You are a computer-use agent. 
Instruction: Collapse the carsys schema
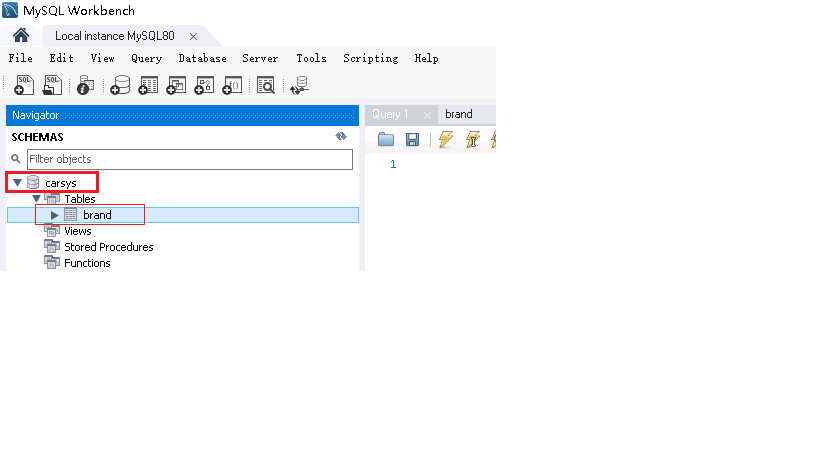(x=17, y=183)
